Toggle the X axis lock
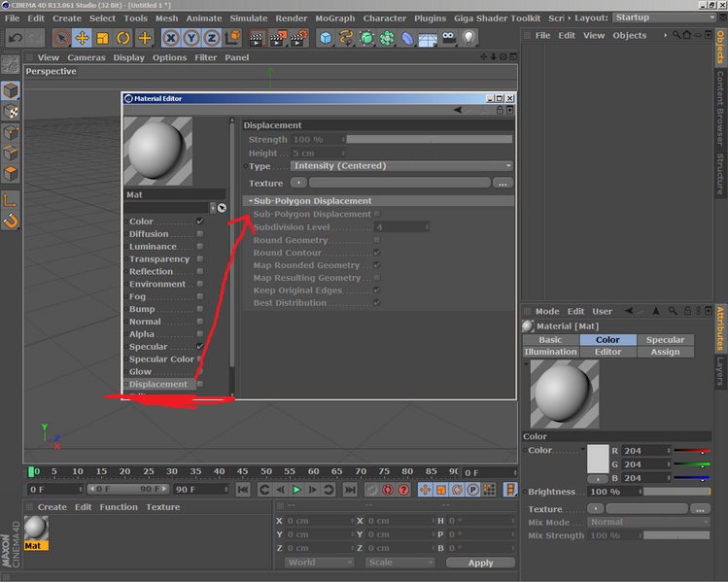 pyautogui.click(x=171, y=38)
